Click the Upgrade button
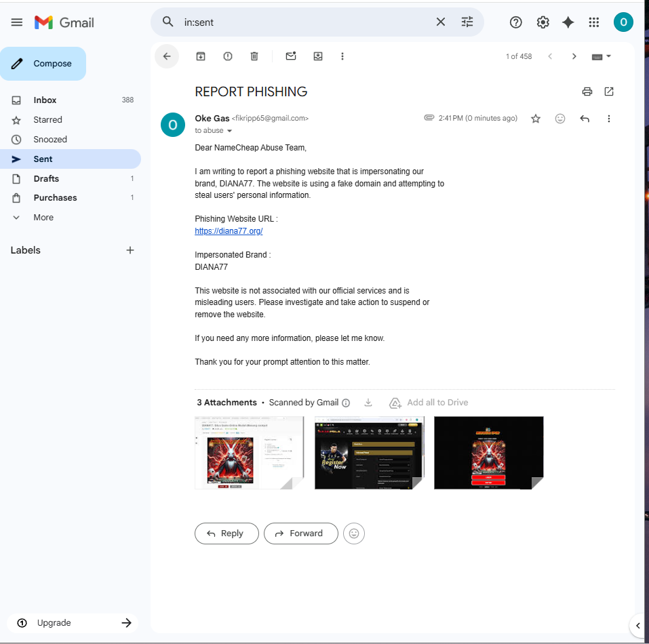The height and width of the screenshot is (644, 649). (x=73, y=623)
